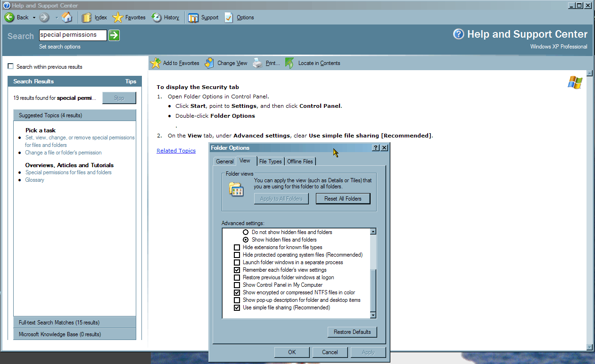Click the Windows flag logo
The height and width of the screenshot is (364, 595).
click(x=575, y=82)
